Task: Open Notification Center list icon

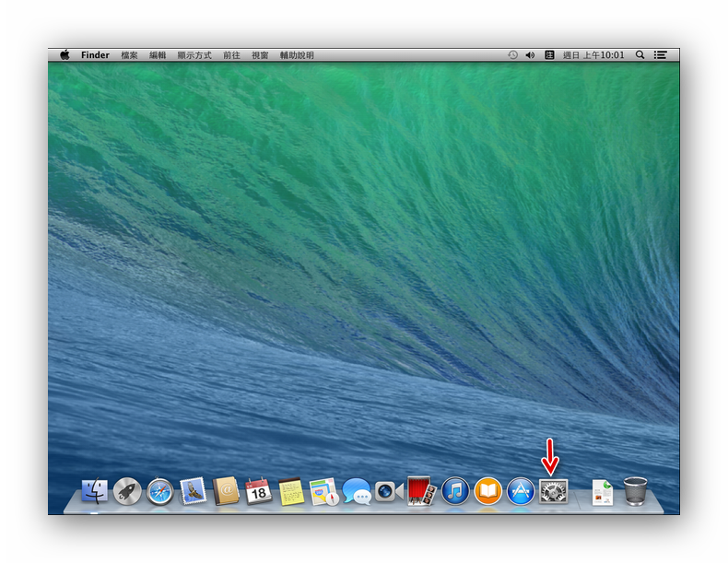Action: pos(660,54)
